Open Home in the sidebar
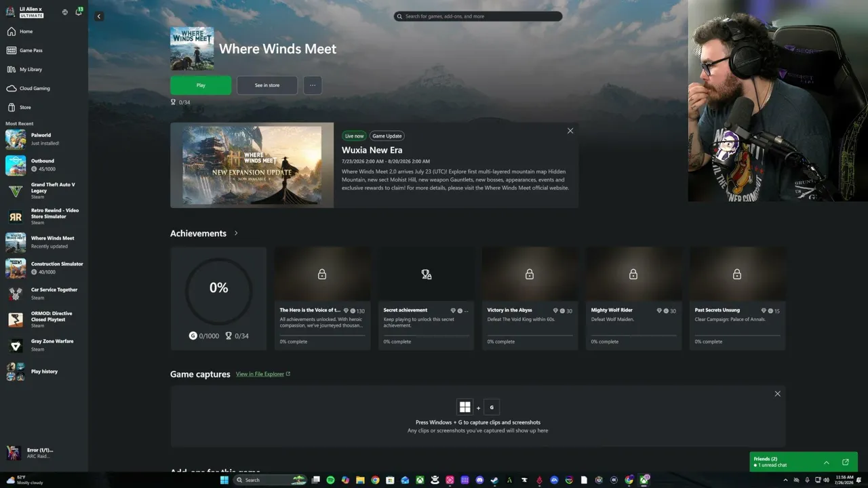The width and height of the screenshot is (868, 488). [44, 31]
